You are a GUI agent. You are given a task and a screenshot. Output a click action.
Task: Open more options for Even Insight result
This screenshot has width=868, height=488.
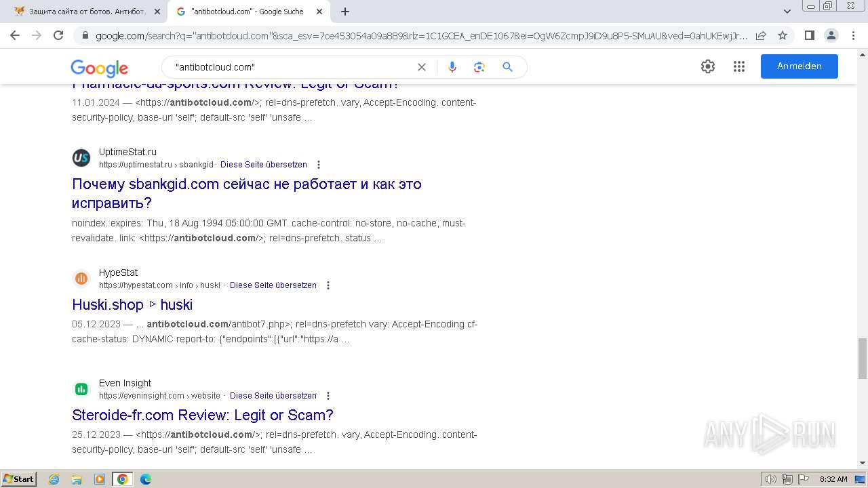click(328, 396)
